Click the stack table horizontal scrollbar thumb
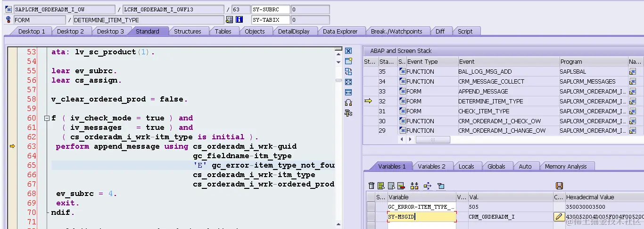 pyautogui.click(x=433, y=140)
